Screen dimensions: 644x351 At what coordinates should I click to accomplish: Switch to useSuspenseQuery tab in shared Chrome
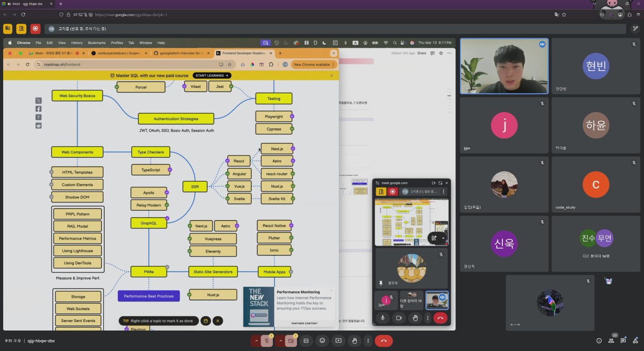118,53
